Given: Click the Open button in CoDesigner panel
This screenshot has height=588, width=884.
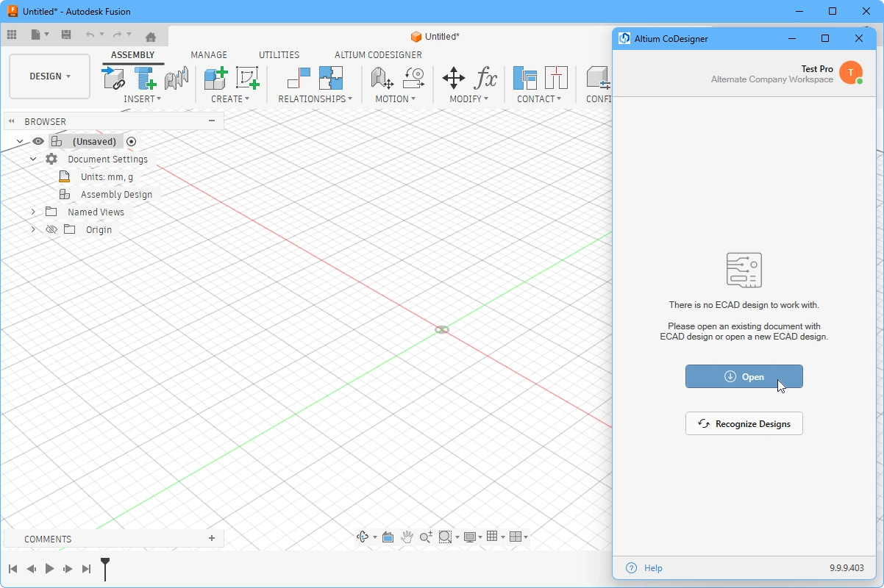Looking at the screenshot, I should tap(744, 376).
